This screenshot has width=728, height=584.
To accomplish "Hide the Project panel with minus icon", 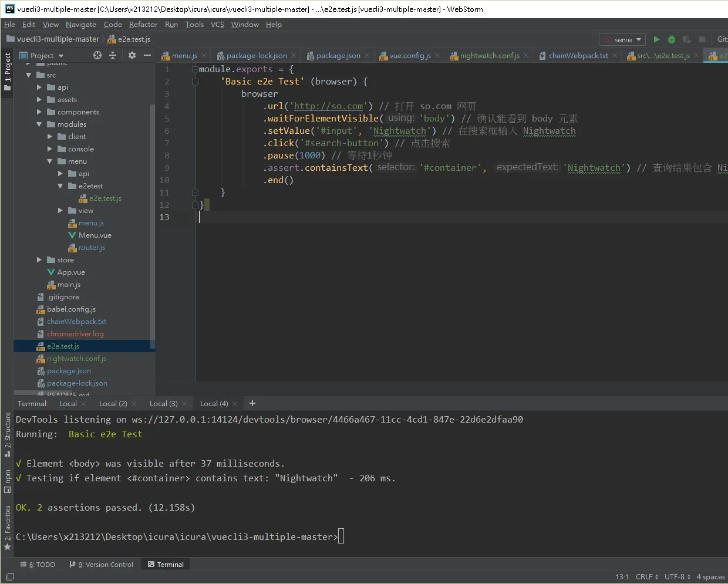I will click(x=147, y=55).
